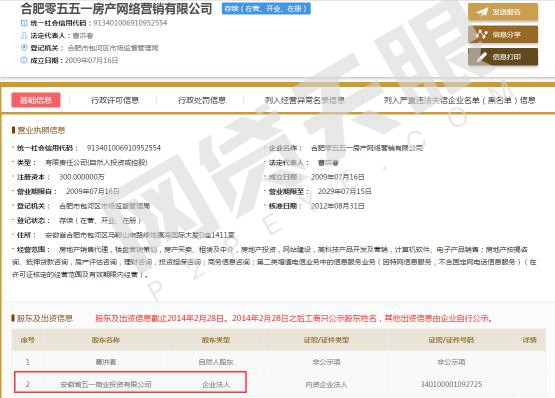Click the header founding date 2009年07月16日

point(91,60)
